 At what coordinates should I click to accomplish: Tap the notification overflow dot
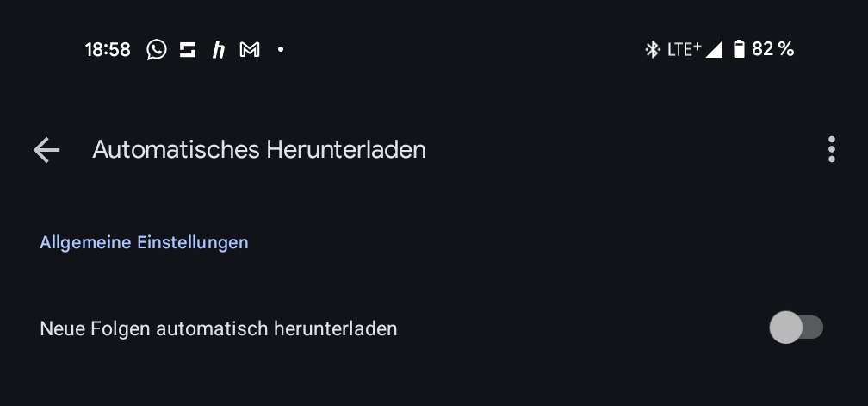[x=281, y=49]
